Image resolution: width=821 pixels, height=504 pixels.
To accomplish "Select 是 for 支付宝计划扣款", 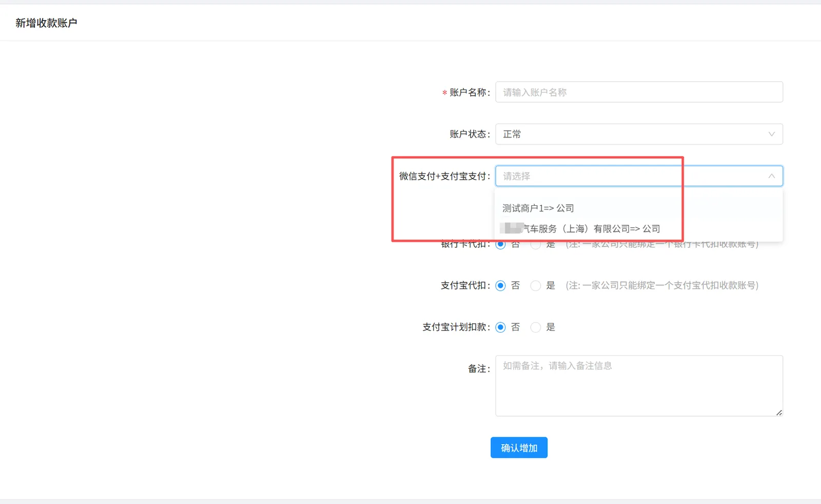I will pos(536,327).
